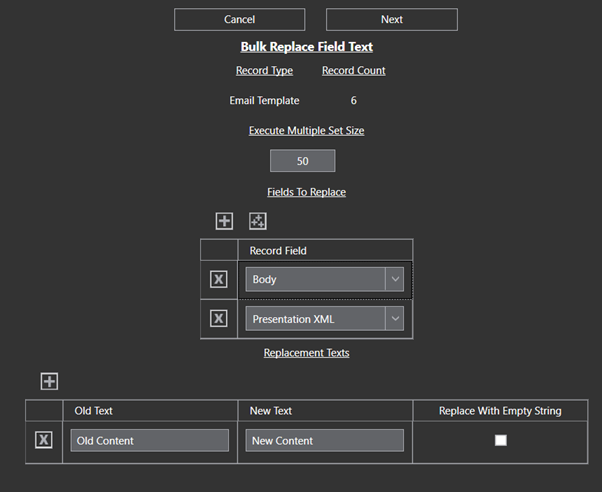The width and height of the screenshot is (602, 492).
Task: Click the Old Text column header
Action: pos(96,411)
